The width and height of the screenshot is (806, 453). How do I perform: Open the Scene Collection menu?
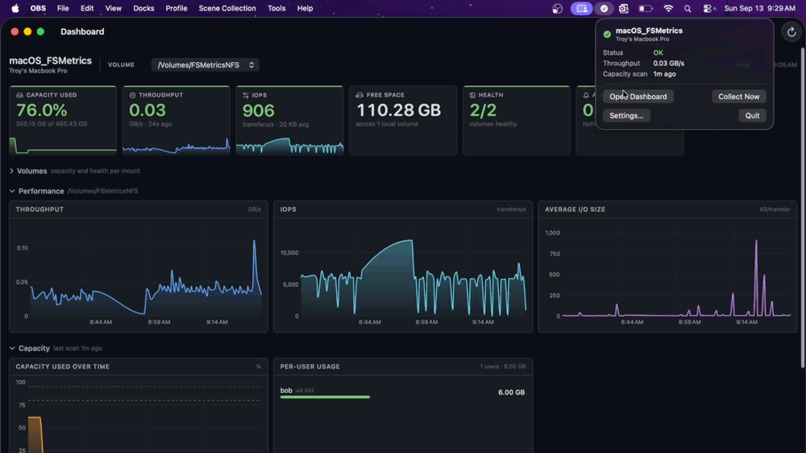227,8
